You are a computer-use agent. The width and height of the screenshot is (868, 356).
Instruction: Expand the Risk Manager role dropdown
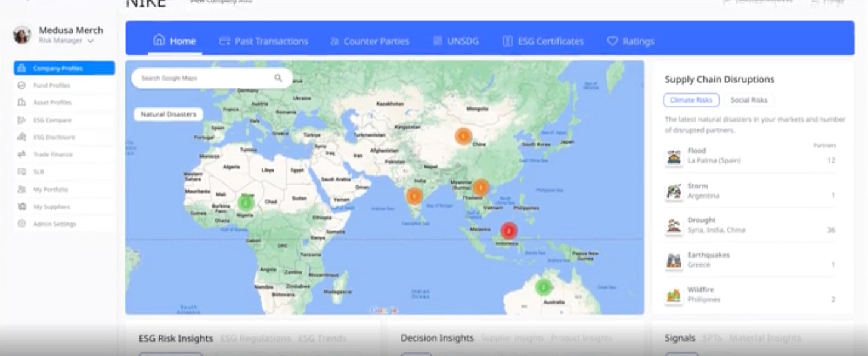tap(66, 41)
